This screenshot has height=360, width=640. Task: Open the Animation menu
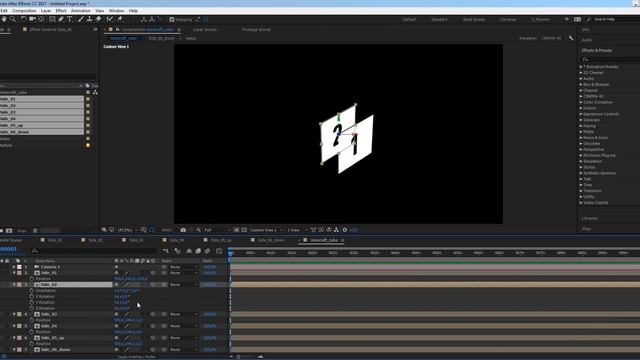point(81,11)
